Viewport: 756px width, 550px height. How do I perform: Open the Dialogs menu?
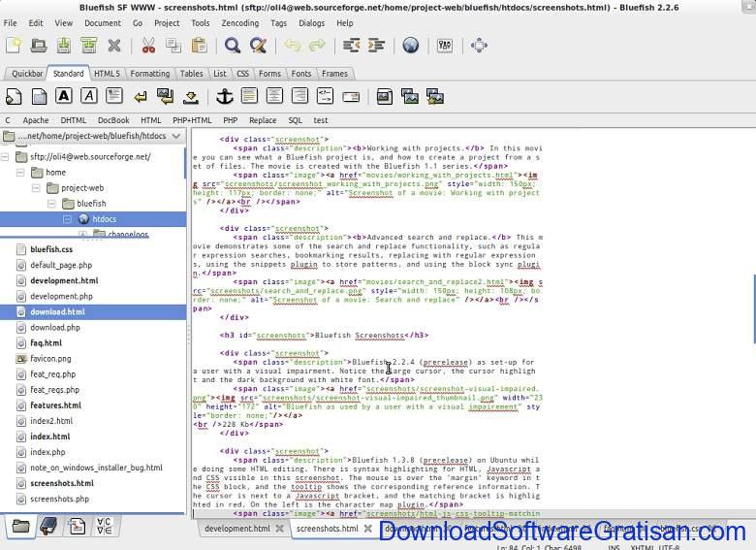tap(311, 23)
